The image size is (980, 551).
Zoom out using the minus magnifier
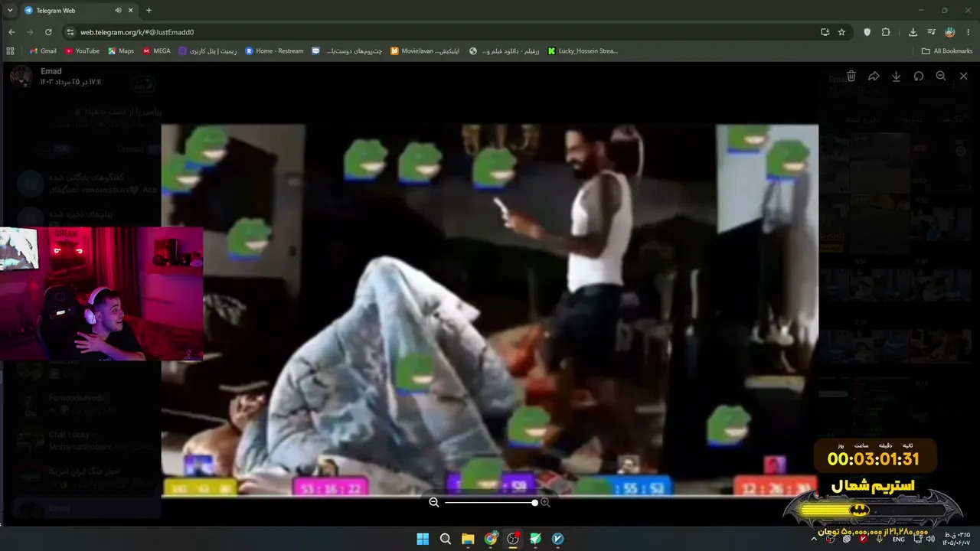pyautogui.click(x=434, y=502)
